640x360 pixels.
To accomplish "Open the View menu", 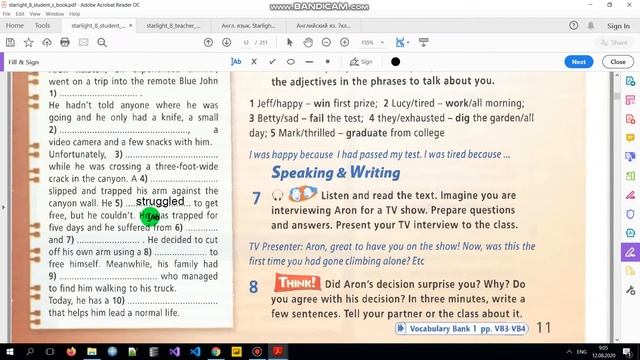I will 35,13.
